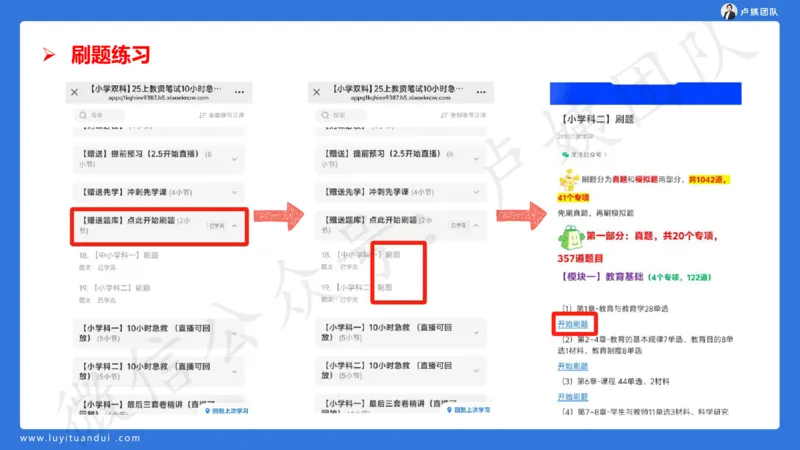Click the green bag icon beside 第一部分

570,237
